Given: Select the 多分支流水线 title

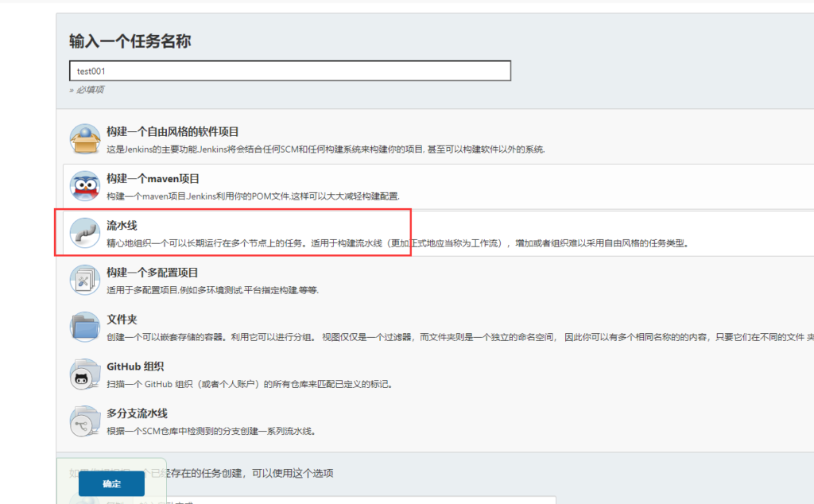Looking at the screenshot, I should [138, 413].
